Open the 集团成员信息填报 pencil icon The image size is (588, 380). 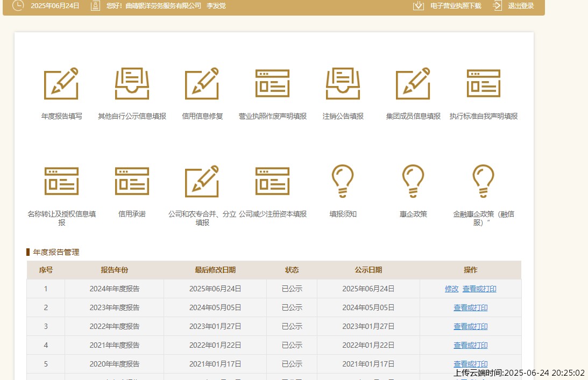click(413, 83)
